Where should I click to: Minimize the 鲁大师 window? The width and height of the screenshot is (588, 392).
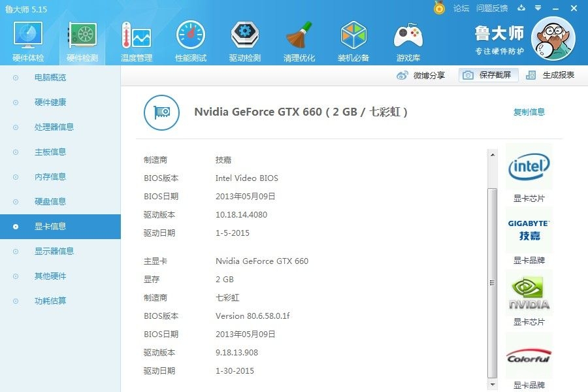556,8
